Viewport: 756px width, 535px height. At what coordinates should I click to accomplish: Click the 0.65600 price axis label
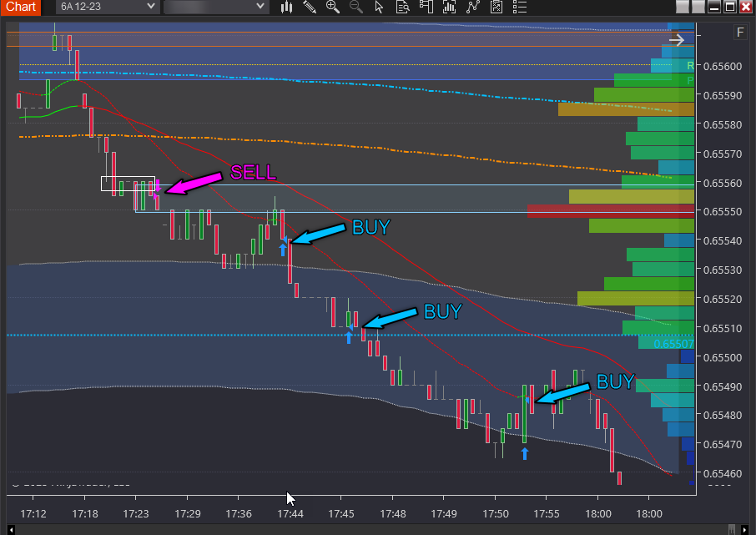point(723,67)
